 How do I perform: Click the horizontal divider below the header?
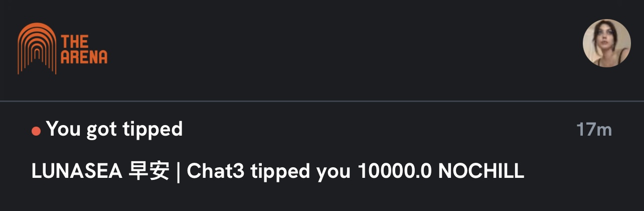pyautogui.click(x=322, y=101)
